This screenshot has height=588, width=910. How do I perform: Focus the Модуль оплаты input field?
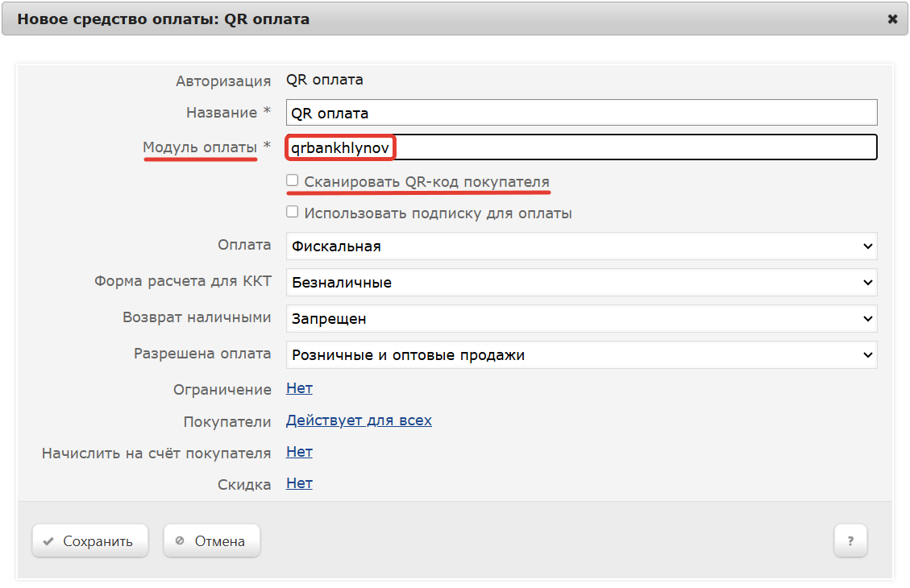[581, 147]
